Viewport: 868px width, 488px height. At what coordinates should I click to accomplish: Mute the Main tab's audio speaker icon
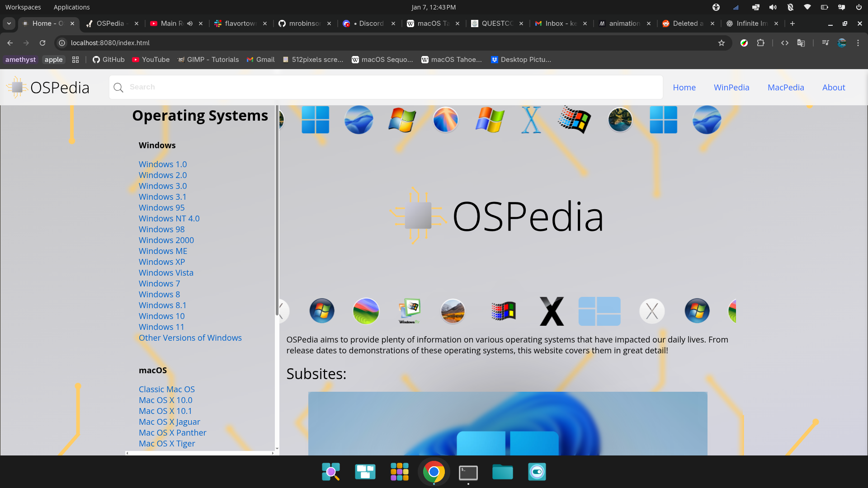190,23
